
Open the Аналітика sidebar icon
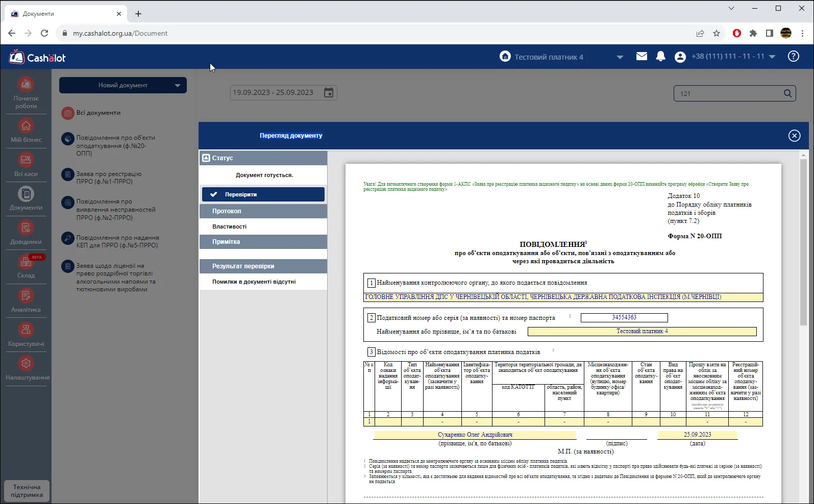(x=26, y=295)
